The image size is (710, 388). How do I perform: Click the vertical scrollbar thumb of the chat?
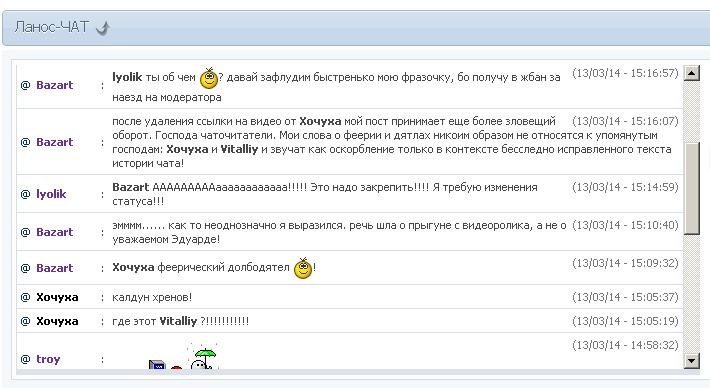(692, 188)
